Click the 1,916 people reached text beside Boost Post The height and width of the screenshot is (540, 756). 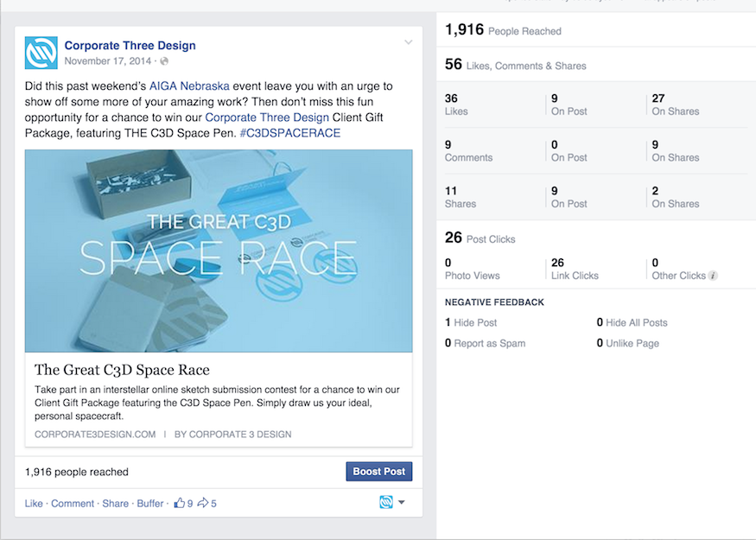[77, 472]
